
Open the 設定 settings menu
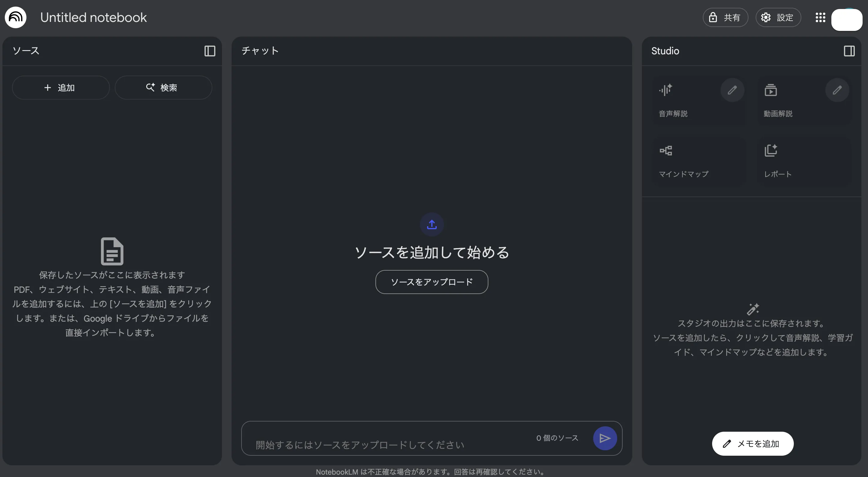[x=778, y=17]
